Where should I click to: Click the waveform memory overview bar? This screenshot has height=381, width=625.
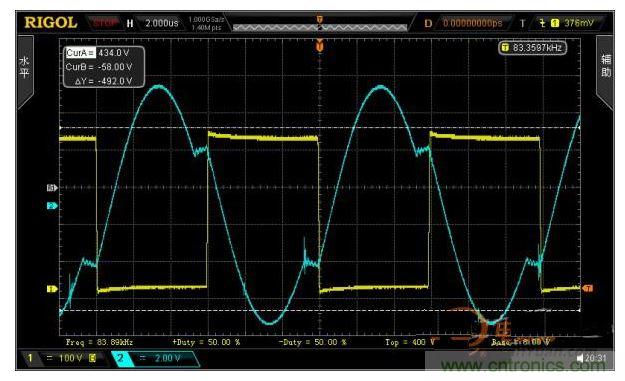pyautogui.click(x=320, y=27)
